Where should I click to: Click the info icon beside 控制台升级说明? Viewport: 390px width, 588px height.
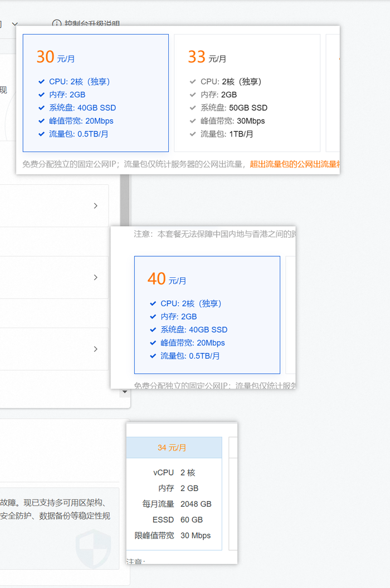[57, 24]
